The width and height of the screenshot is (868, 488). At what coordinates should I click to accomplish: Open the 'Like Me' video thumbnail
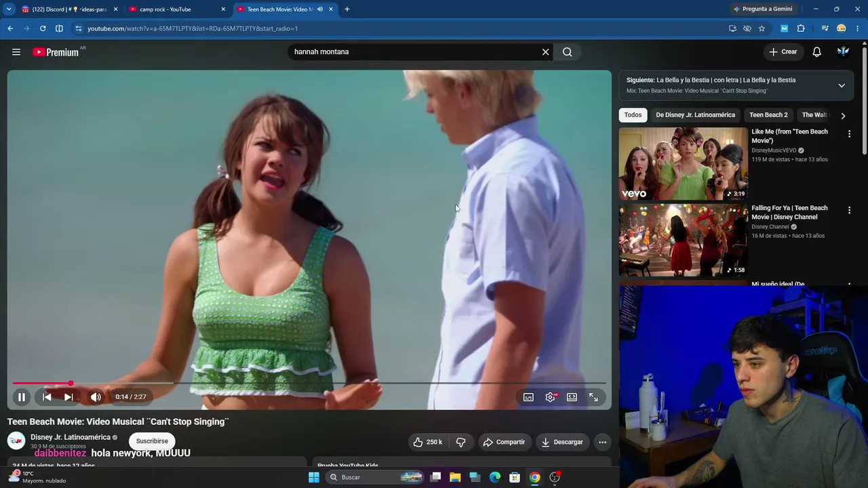click(683, 164)
